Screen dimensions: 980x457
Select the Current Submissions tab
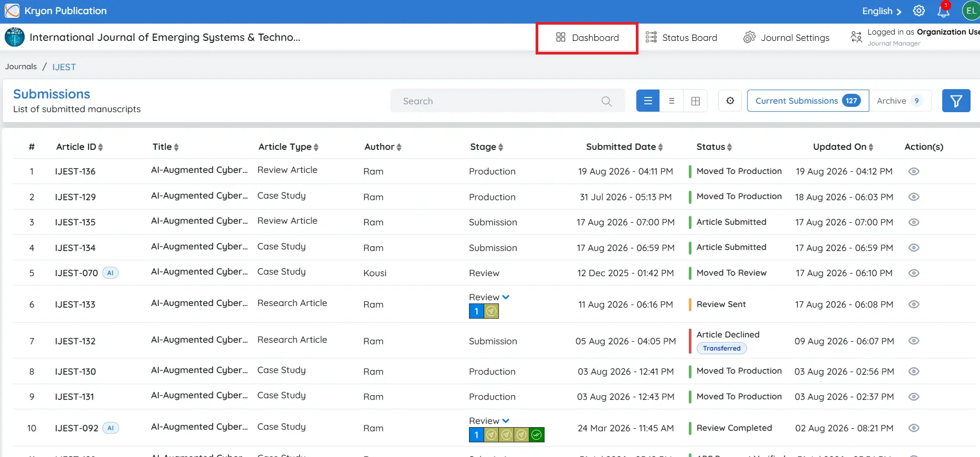click(x=808, y=101)
